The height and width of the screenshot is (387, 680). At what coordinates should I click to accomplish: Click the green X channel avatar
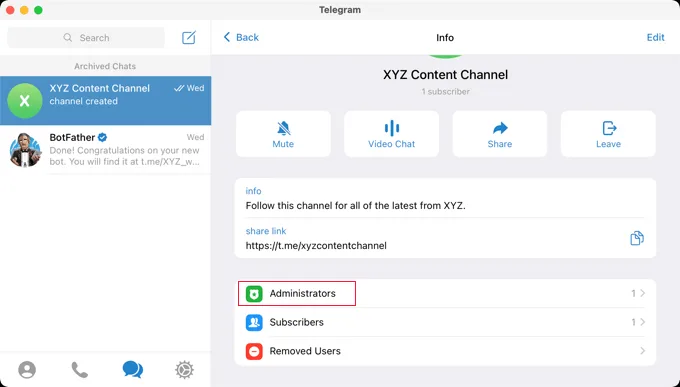click(x=25, y=101)
